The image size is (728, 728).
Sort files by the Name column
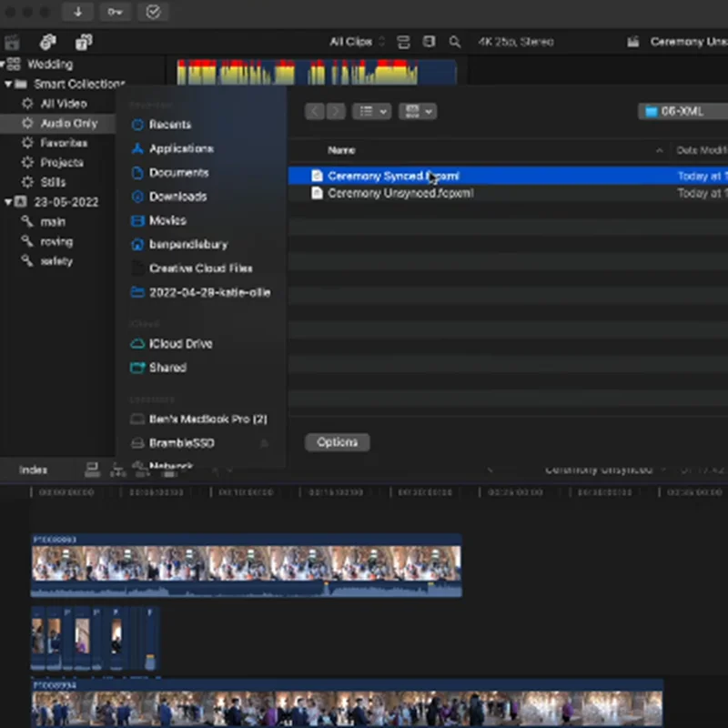click(x=342, y=150)
